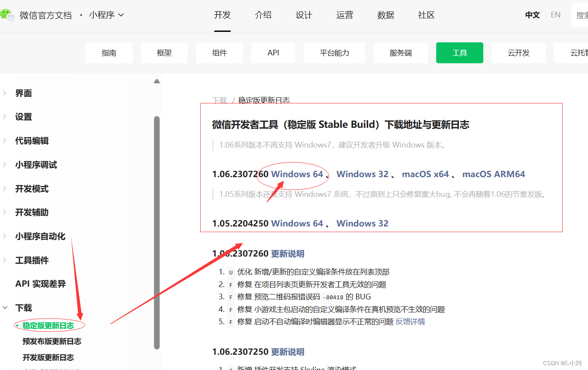This screenshot has width=588, height=370.
Task: Download 1.06.2307260 Windows 32 build
Action: click(x=362, y=174)
